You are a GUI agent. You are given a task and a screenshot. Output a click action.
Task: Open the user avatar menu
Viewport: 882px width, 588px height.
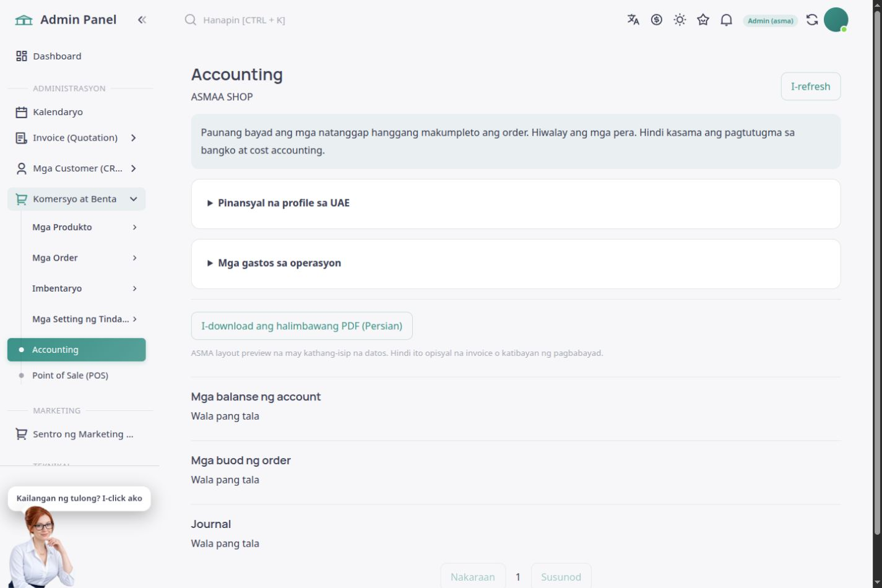coord(836,20)
